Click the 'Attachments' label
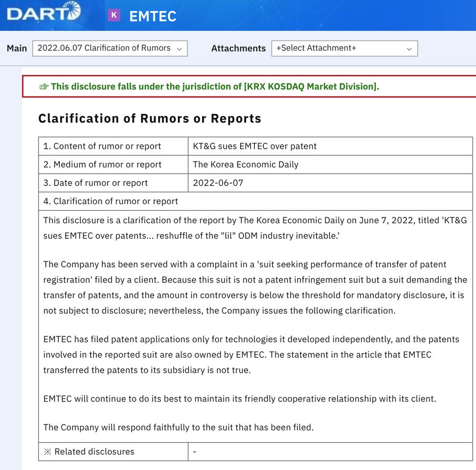The image size is (476, 470). tap(238, 48)
